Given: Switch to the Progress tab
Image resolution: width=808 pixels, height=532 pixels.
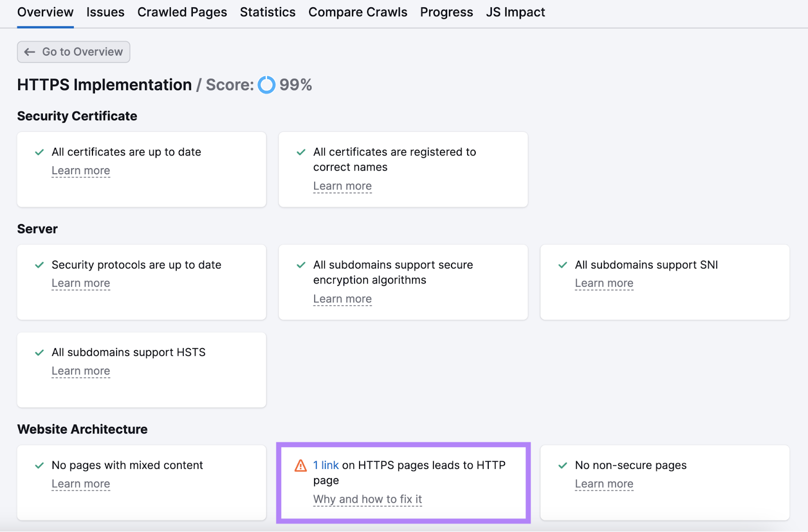Looking at the screenshot, I should [x=446, y=12].
